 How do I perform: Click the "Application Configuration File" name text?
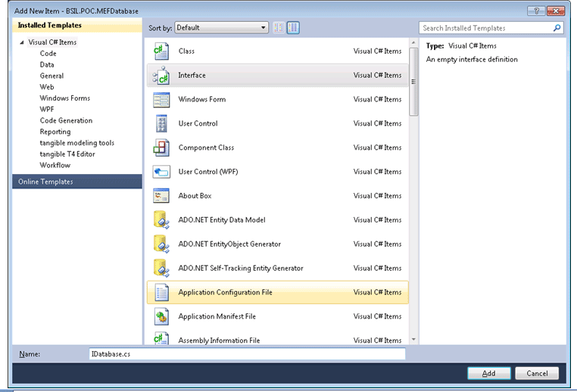coord(225,292)
